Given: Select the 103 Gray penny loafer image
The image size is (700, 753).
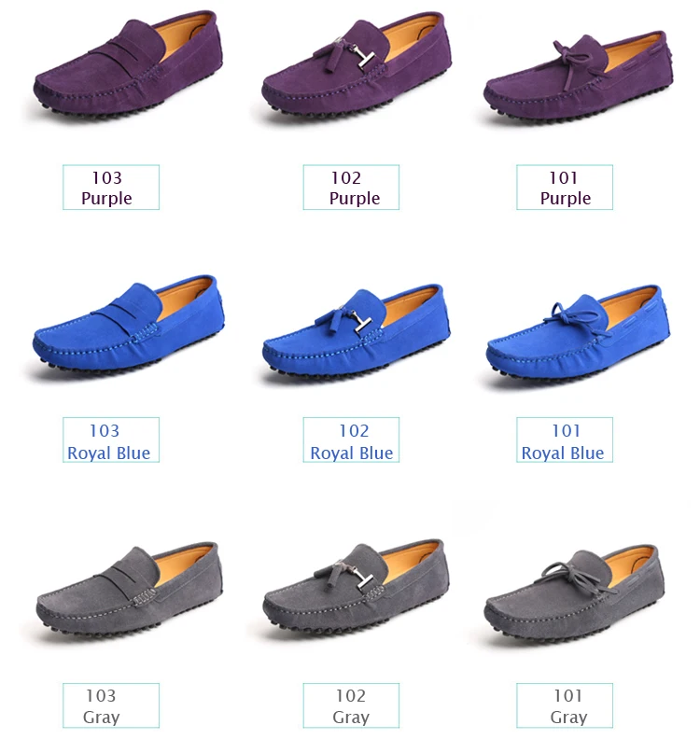Looking at the screenshot, I should tap(130, 589).
